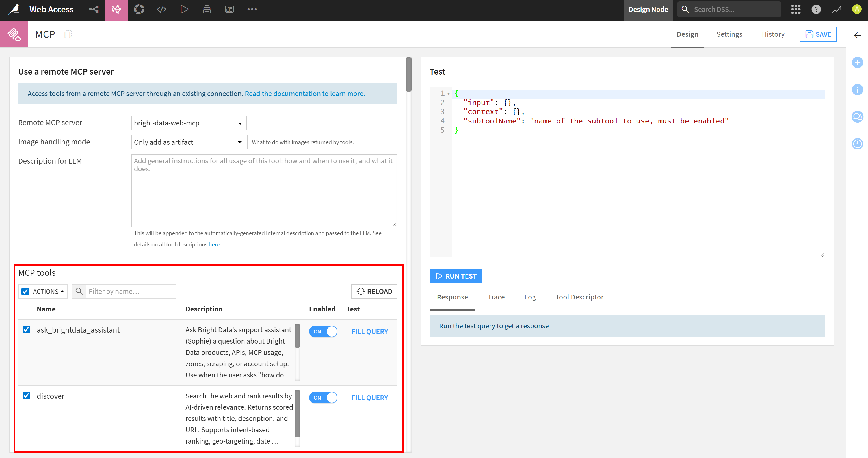Click the plus icon in right sidebar
This screenshot has height=458, width=868.
point(857,62)
